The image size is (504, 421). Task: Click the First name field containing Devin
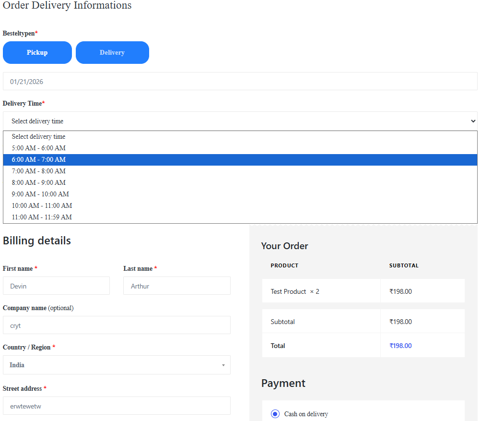point(56,286)
